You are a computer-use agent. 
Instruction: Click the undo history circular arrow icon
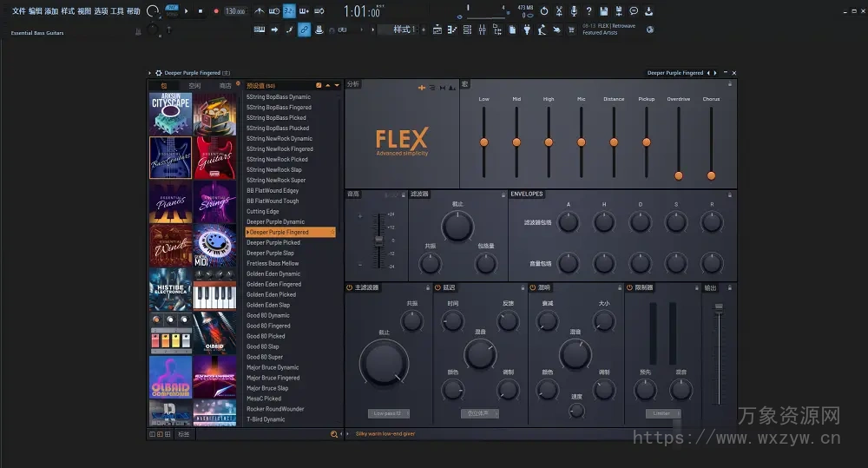[x=544, y=11]
